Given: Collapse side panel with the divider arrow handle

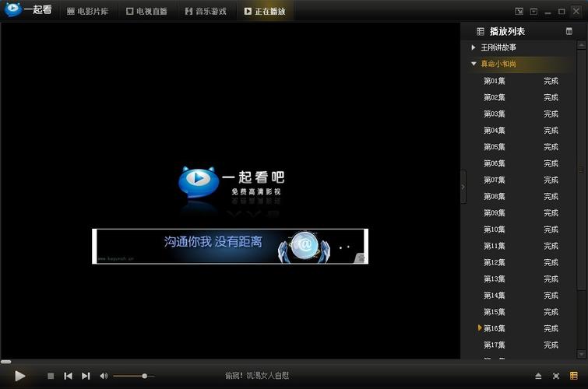Looking at the screenshot, I should coord(463,187).
